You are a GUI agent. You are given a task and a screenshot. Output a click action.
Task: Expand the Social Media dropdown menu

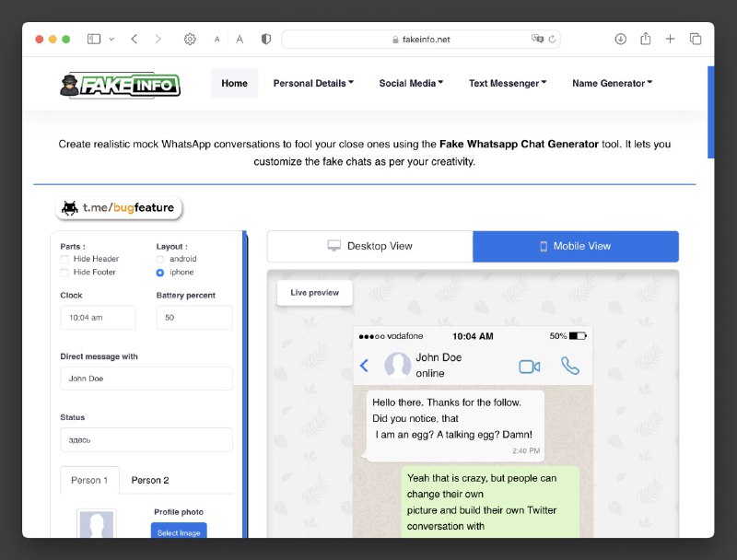tap(411, 83)
